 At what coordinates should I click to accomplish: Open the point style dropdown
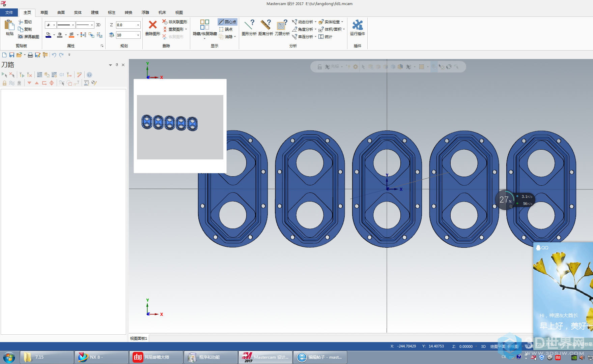tap(54, 25)
